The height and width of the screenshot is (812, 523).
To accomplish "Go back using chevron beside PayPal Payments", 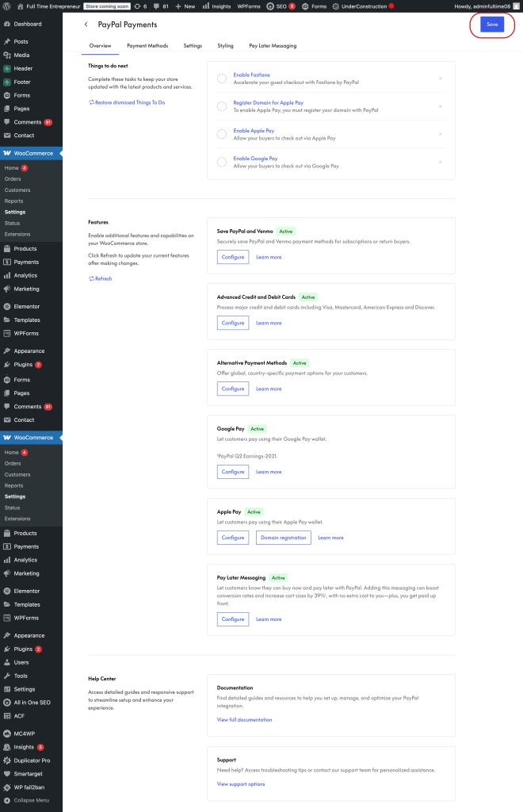I will coord(86,25).
